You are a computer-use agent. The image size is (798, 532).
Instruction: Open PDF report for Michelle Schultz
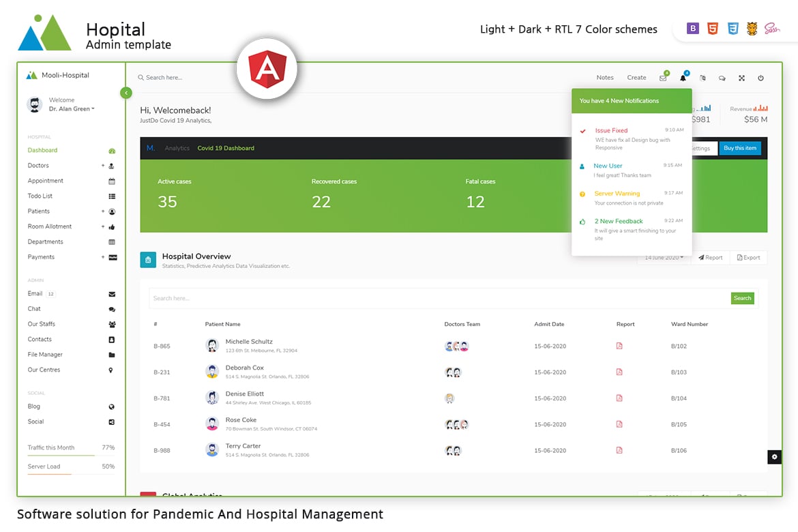[619, 346]
